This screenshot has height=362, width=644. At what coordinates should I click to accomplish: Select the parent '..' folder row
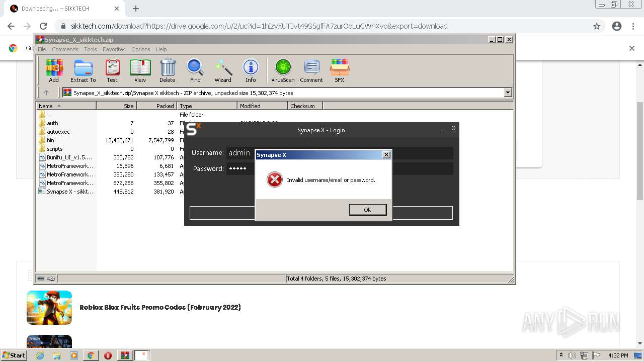click(x=49, y=115)
